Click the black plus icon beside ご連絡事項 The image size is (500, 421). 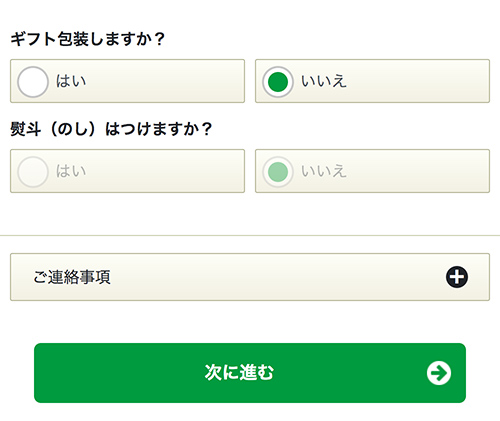(x=457, y=277)
